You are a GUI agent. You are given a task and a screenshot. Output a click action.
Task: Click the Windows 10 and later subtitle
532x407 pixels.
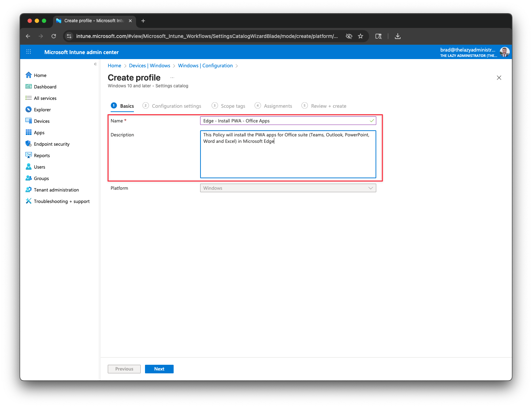point(148,86)
